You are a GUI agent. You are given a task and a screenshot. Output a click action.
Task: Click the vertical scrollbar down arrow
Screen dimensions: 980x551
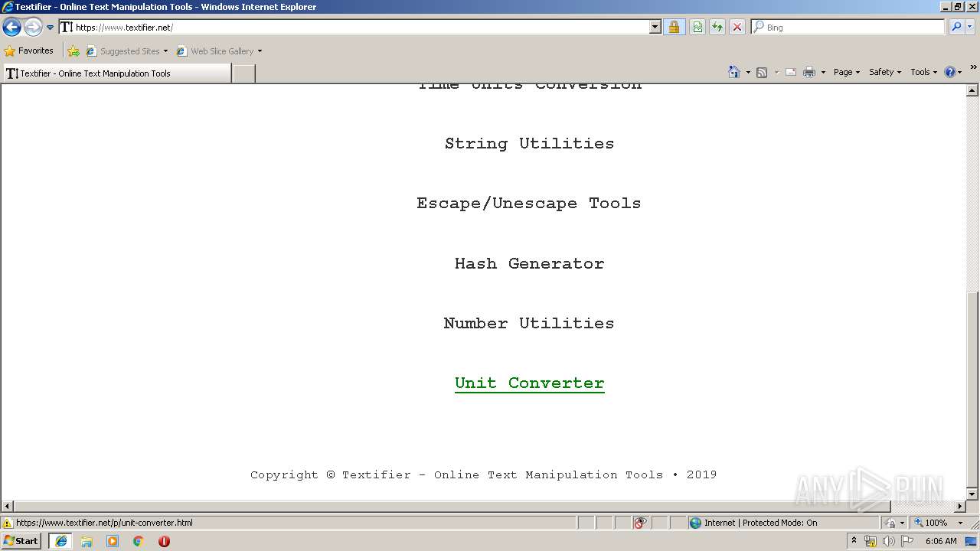pyautogui.click(x=972, y=494)
